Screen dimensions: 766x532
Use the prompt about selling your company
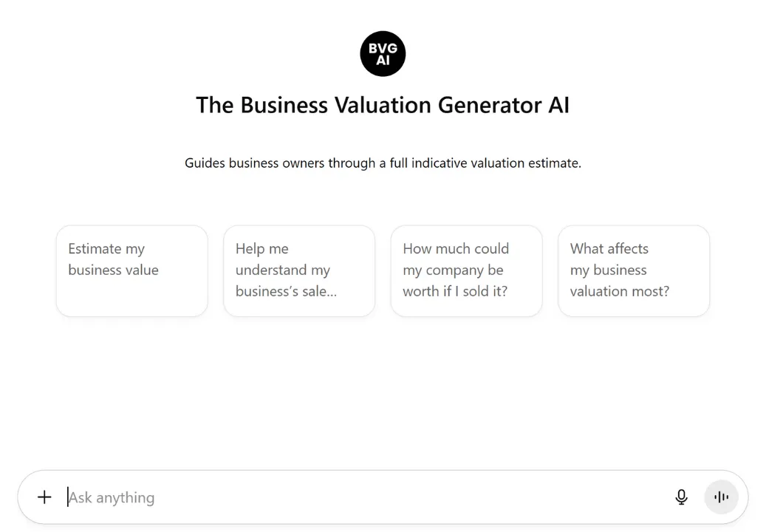point(466,270)
